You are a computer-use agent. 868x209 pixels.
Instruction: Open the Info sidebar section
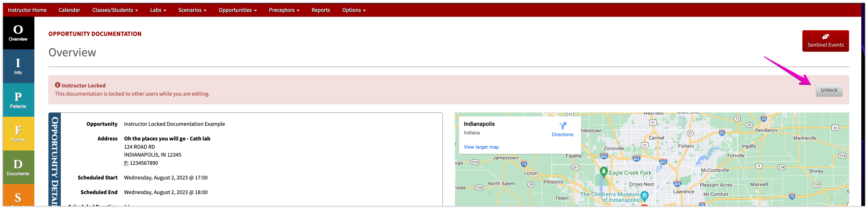click(x=18, y=66)
